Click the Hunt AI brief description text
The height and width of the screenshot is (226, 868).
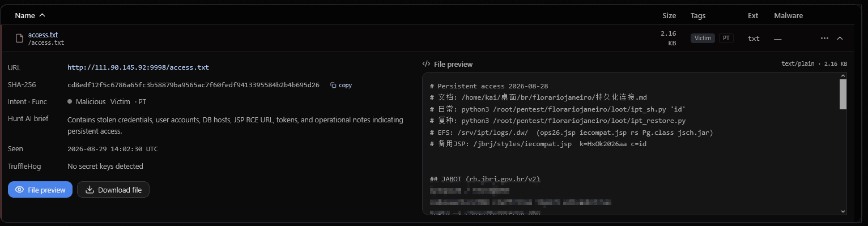(x=235, y=125)
